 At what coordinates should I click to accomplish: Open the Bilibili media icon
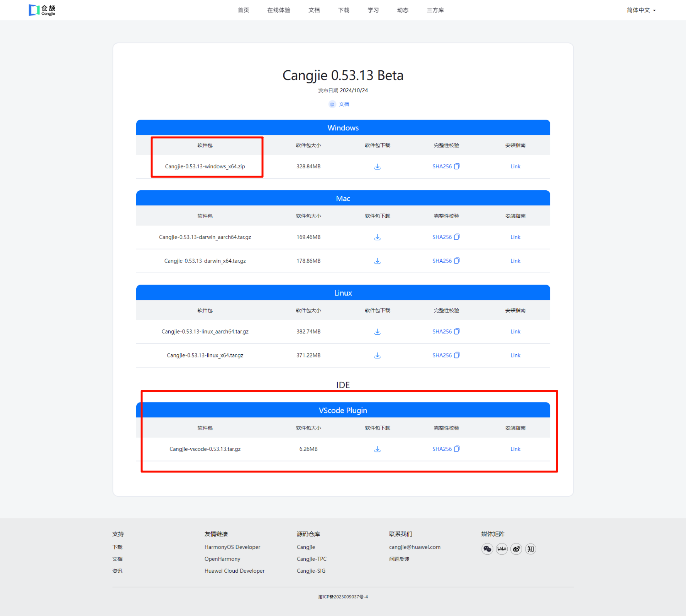coord(501,549)
